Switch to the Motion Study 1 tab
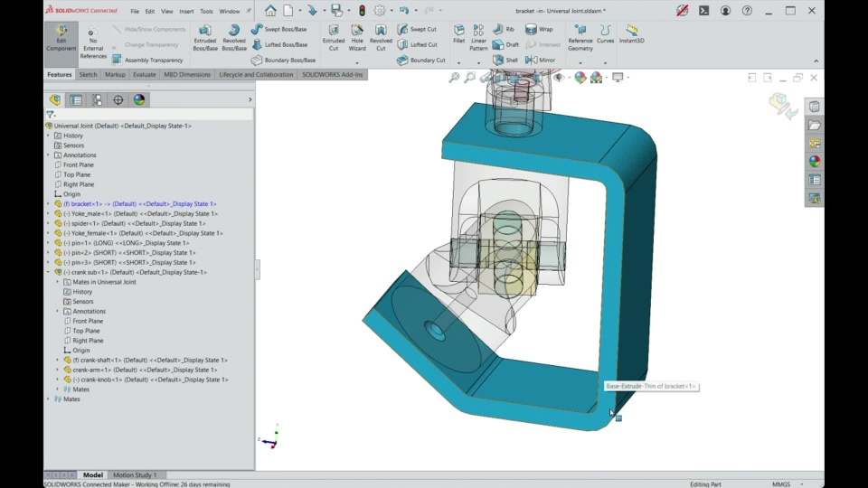 [135, 474]
